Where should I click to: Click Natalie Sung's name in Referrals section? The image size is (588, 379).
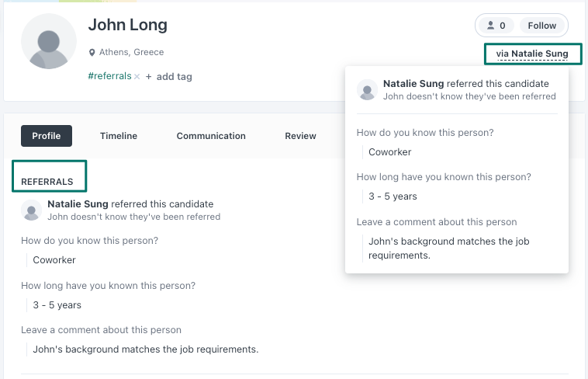[78, 204]
